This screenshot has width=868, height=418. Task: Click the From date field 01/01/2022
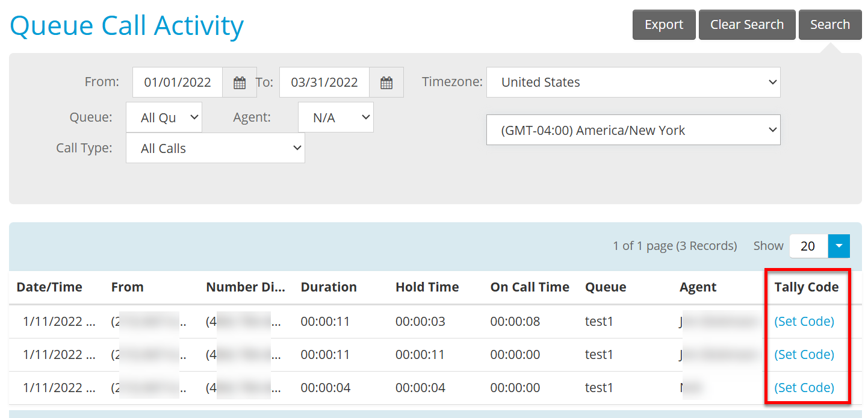pyautogui.click(x=178, y=83)
